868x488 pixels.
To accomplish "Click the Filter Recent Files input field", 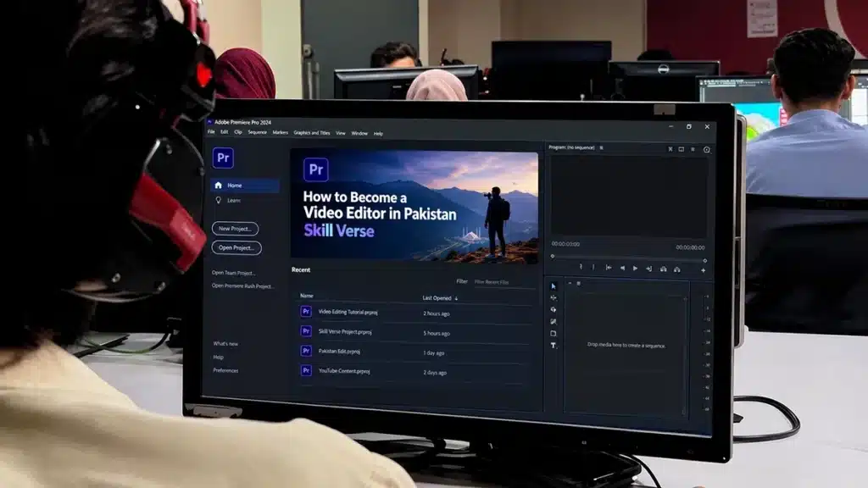I will point(504,282).
